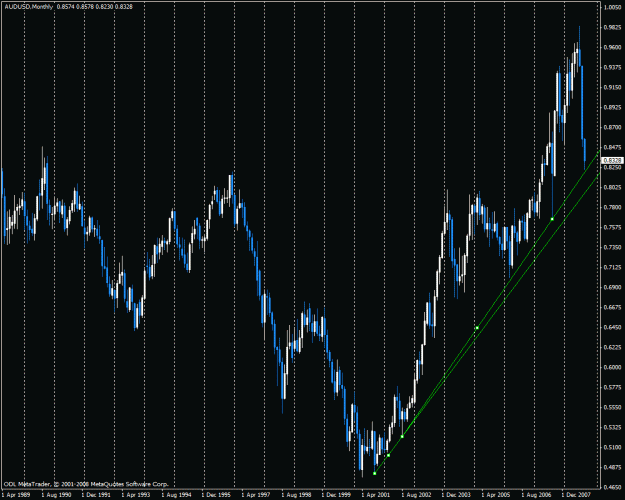Click the 1 Aug 1998 date label
This screenshot has height=500, width=625.
point(297,495)
